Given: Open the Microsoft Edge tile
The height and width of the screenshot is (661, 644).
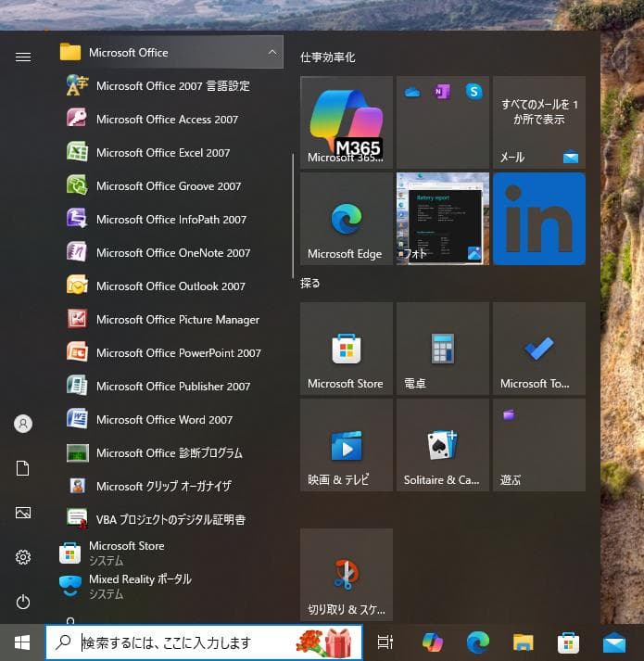Looking at the screenshot, I should 347,219.
